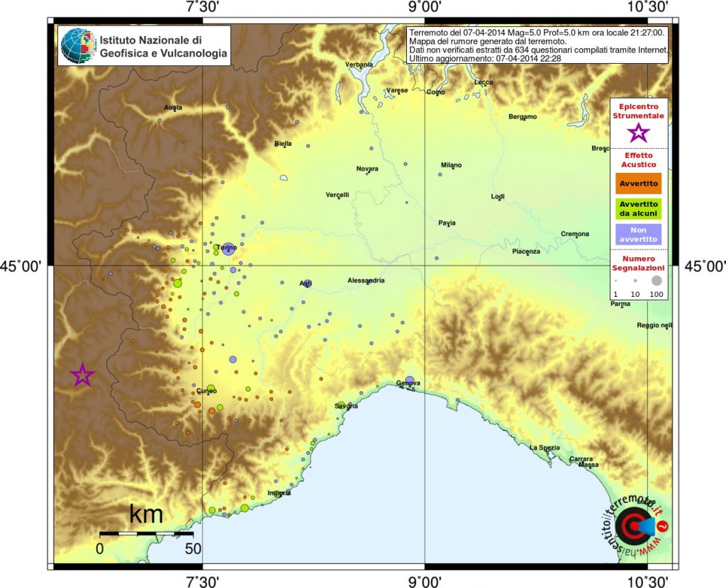The height and width of the screenshot is (588, 726).
Task: Click the earthquake info text box
Action: [x=538, y=45]
